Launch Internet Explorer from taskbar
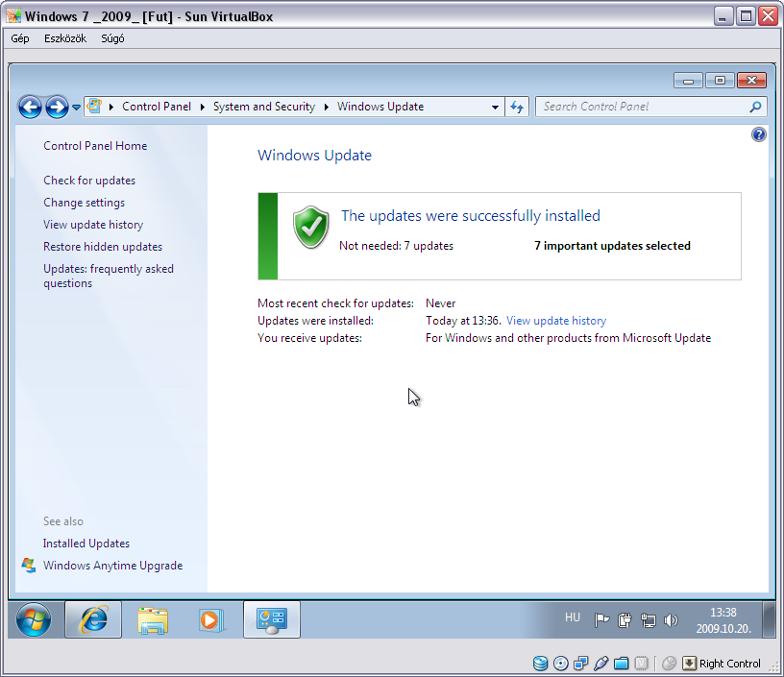 pyautogui.click(x=93, y=619)
